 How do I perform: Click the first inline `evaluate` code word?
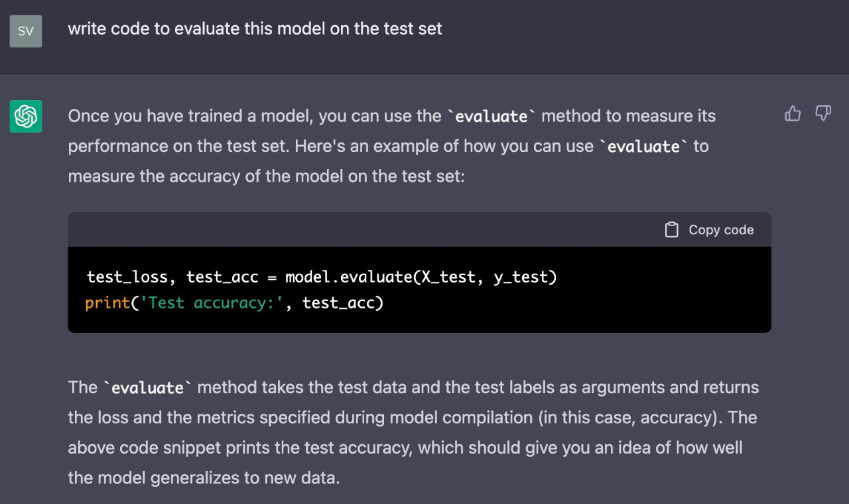click(x=491, y=116)
